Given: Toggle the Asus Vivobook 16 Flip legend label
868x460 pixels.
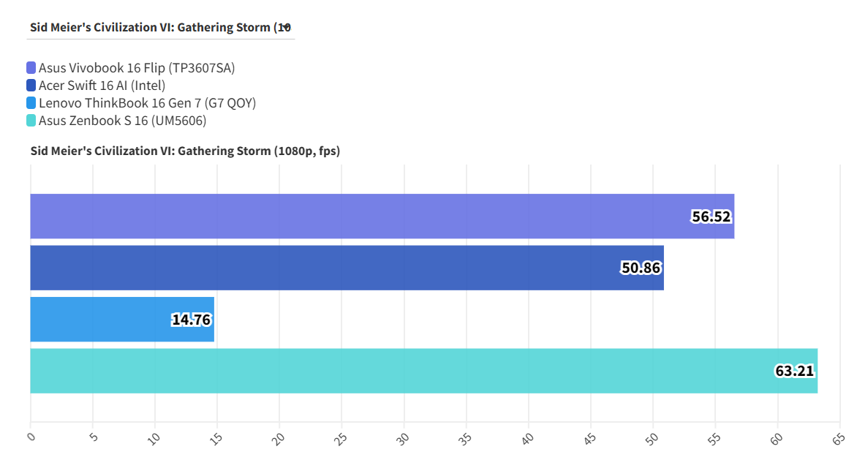Looking at the screenshot, I should coord(137,68).
